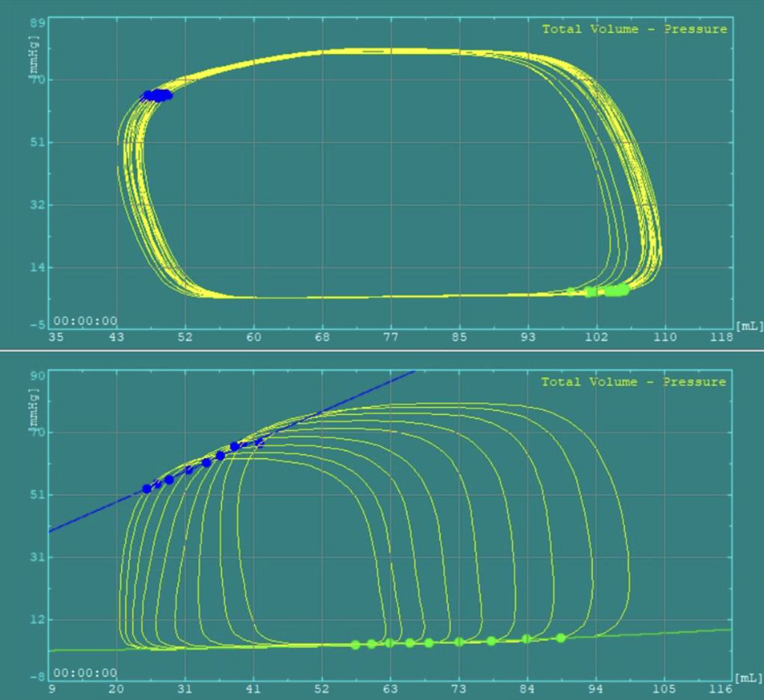The image size is (764, 700).
Task: Click the 90 y-axis tick label
Action: 37,375
